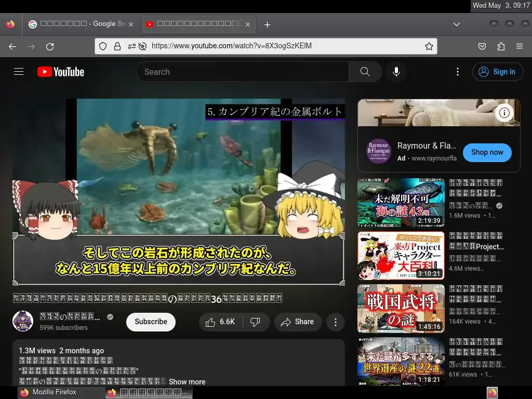
Task: Close the Google Search tab
Action: [x=131, y=24]
